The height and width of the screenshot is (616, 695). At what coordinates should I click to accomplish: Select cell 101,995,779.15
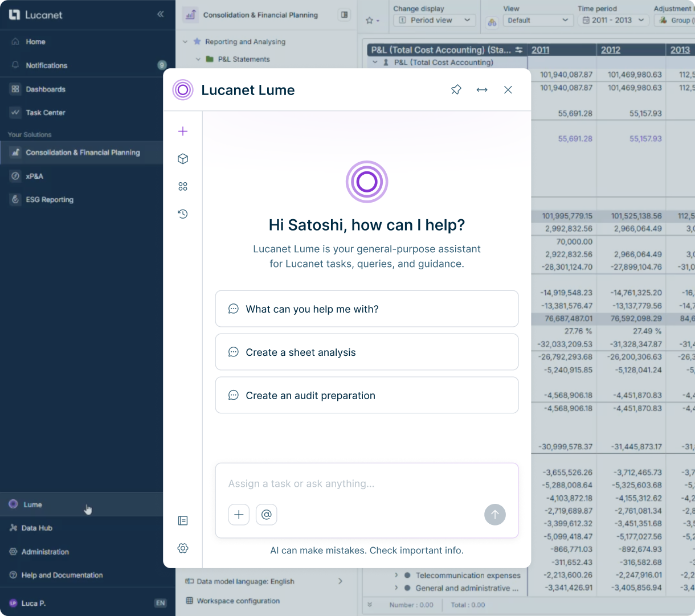(567, 216)
